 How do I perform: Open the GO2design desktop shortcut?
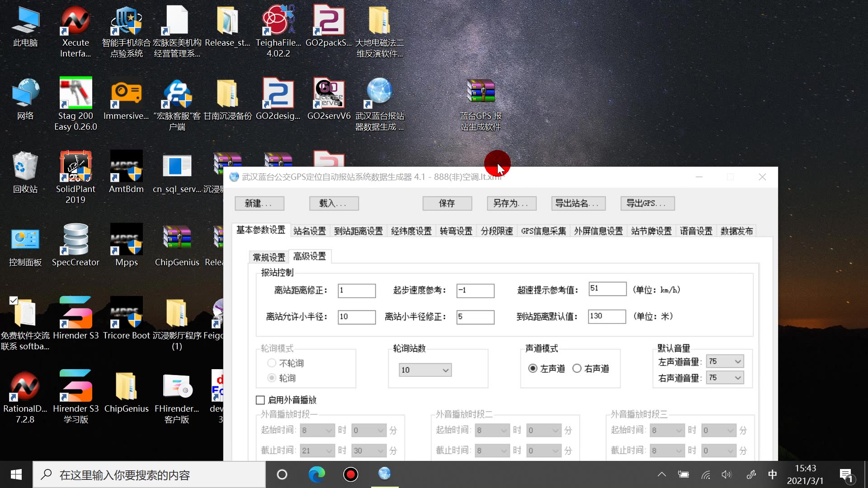click(278, 99)
